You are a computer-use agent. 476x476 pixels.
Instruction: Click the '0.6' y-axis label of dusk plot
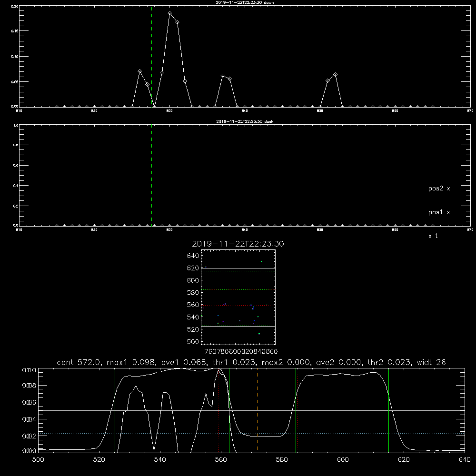[x=16, y=166]
